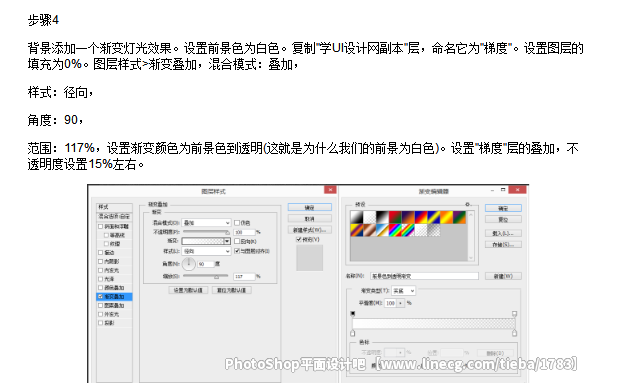Viewport: 633px width, 383px height.
Task: Click the gradient preview bar in Gradient Editor
Action: (434, 324)
